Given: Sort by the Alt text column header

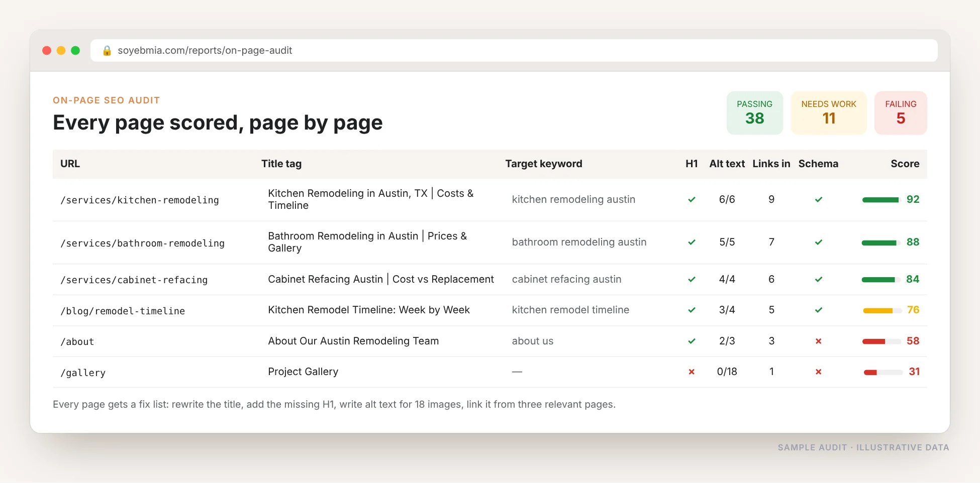Looking at the screenshot, I should click(727, 164).
